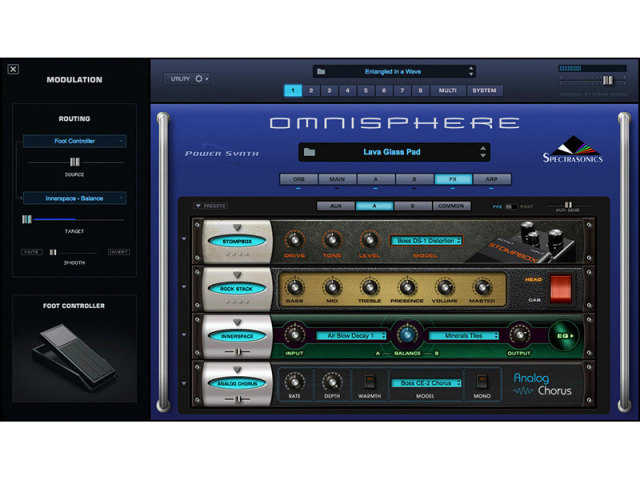The width and height of the screenshot is (640, 480).
Task: Open the Innerspace - Balance target dropdown
Action: (x=74, y=198)
